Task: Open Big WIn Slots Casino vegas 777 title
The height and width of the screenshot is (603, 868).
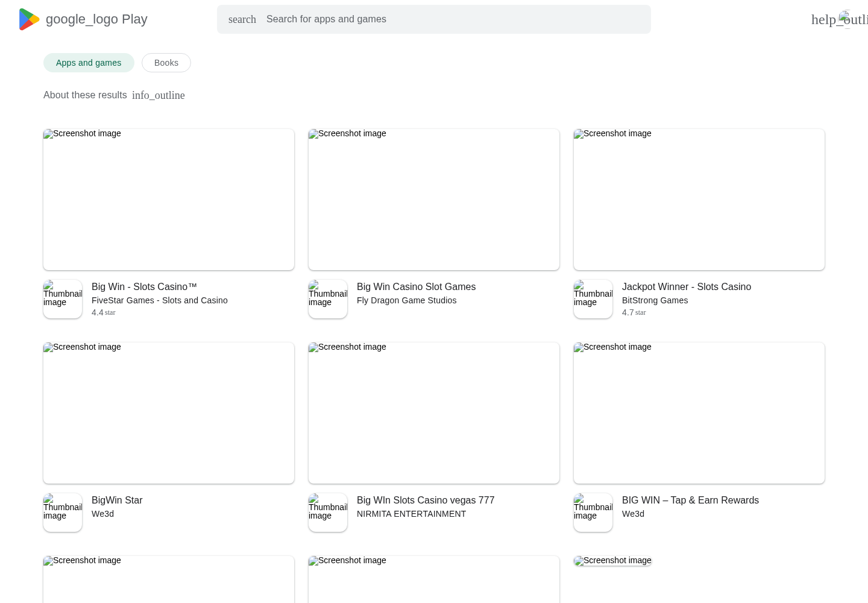Action: [426, 500]
